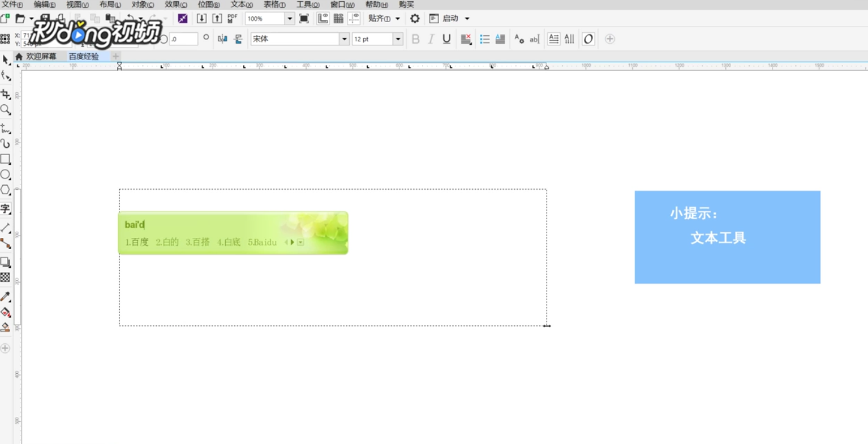This screenshot has width=868, height=444.
Task: Click the Full-screen preview icon
Action: tap(304, 18)
